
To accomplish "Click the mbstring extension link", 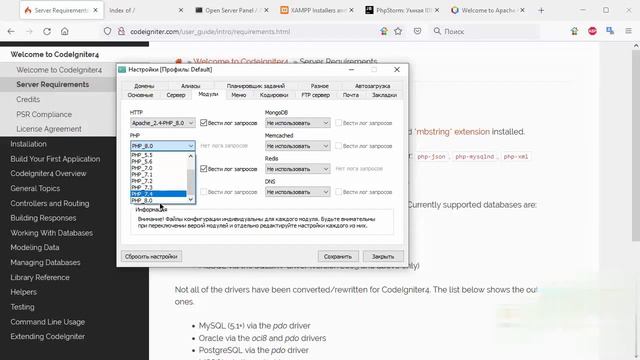I will click(x=452, y=132).
